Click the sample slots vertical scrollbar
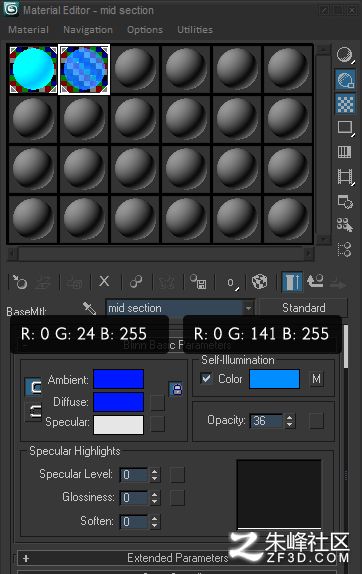The image size is (362, 574). [323, 145]
